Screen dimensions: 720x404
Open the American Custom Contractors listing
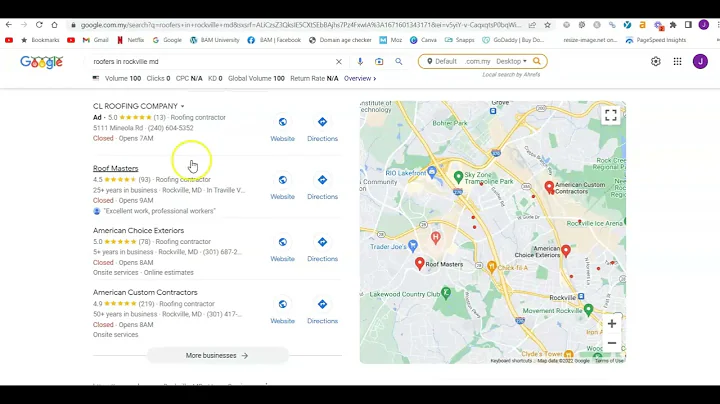pyautogui.click(x=145, y=292)
